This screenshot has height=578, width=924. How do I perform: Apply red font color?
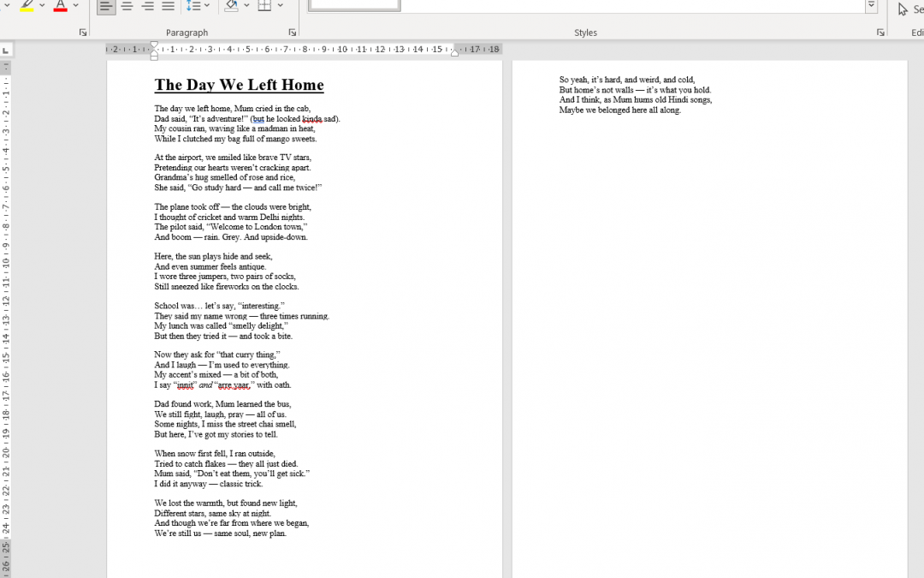(x=60, y=6)
